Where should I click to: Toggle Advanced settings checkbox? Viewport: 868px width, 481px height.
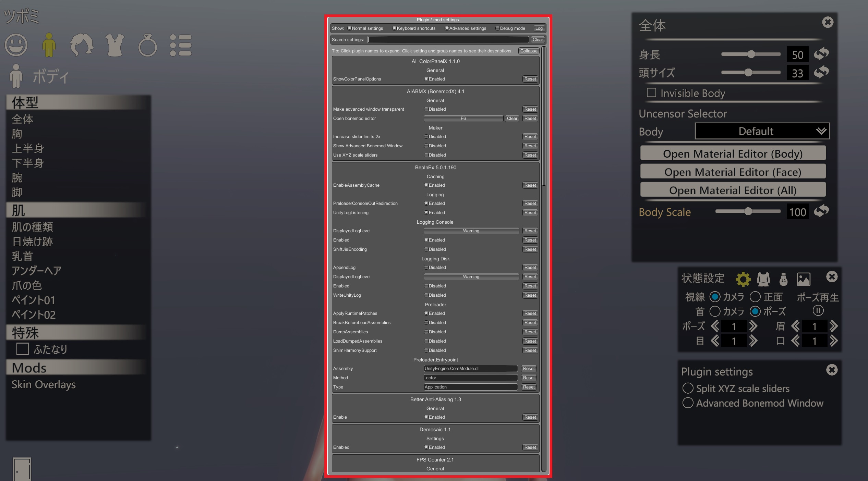pos(447,28)
